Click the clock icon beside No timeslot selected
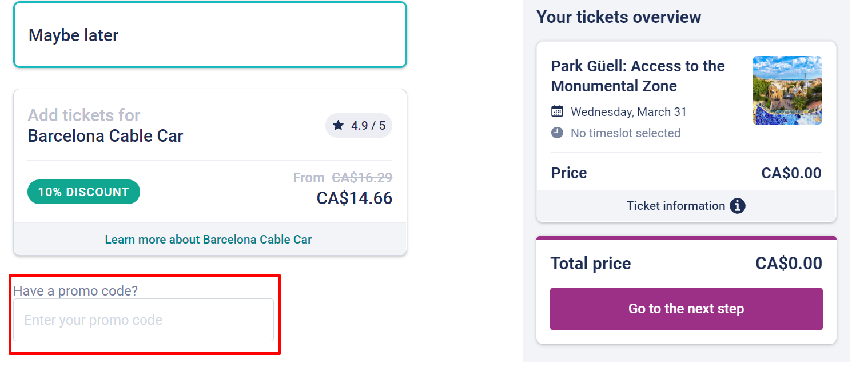The width and height of the screenshot is (868, 367). (557, 133)
